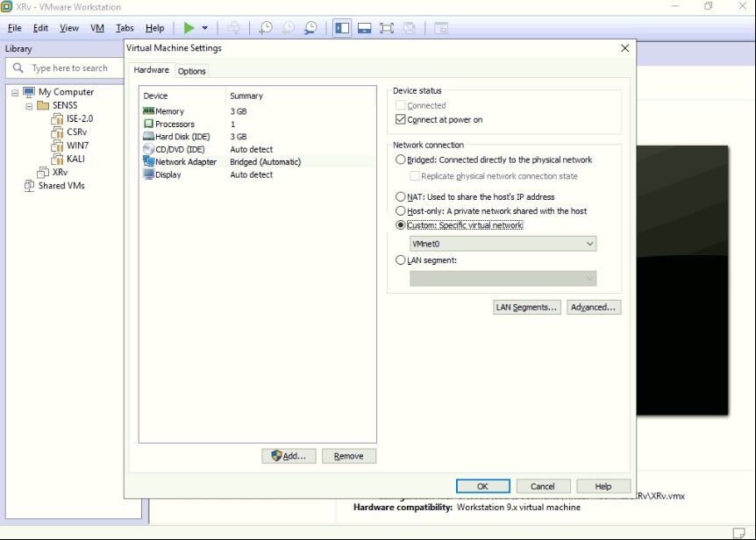Screen dimensions: 756x540
Task: Click the LAN Segments button
Action: pyautogui.click(x=526, y=307)
